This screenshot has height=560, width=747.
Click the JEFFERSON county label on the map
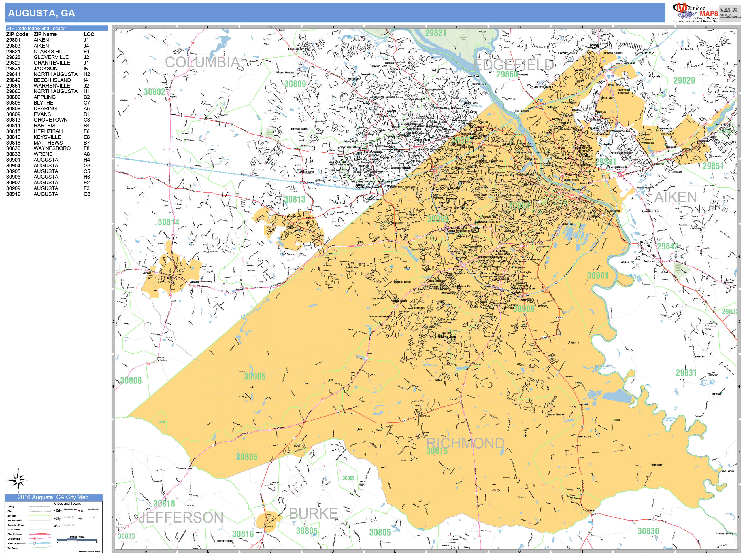[x=181, y=518]
